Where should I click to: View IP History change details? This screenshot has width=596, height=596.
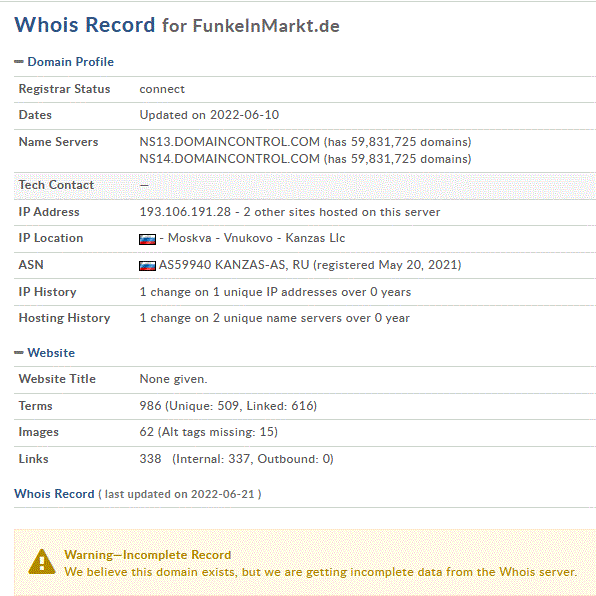click(x=275, y=292)
